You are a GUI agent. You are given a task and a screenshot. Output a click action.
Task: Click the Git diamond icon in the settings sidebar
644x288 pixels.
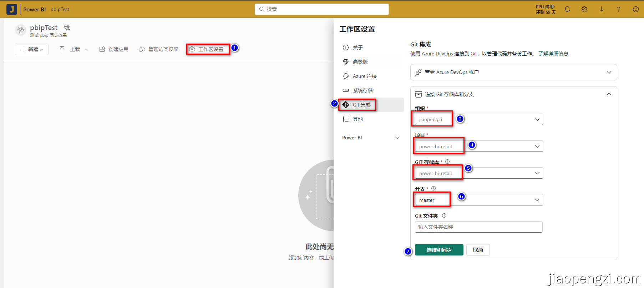pyautogui.click(x=346, y=105)
